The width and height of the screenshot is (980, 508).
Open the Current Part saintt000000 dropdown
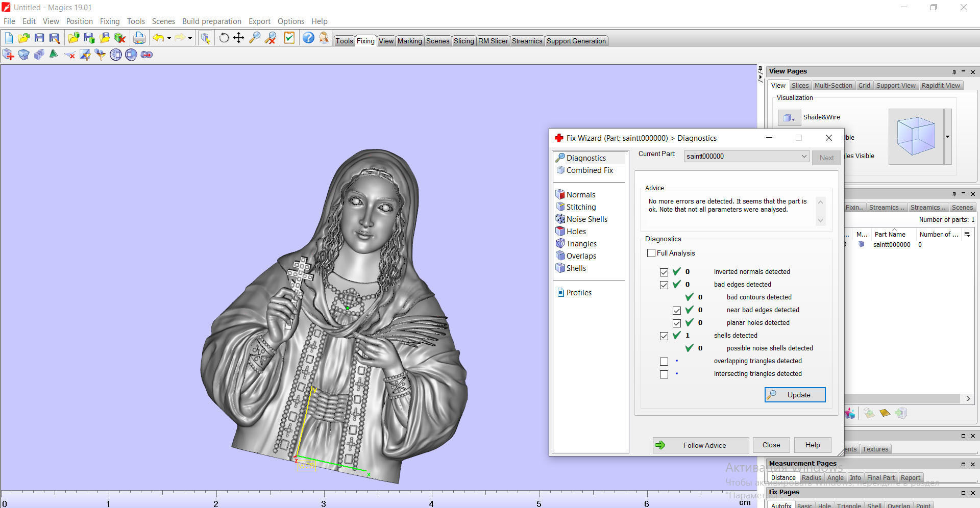(x=747, y=156)
